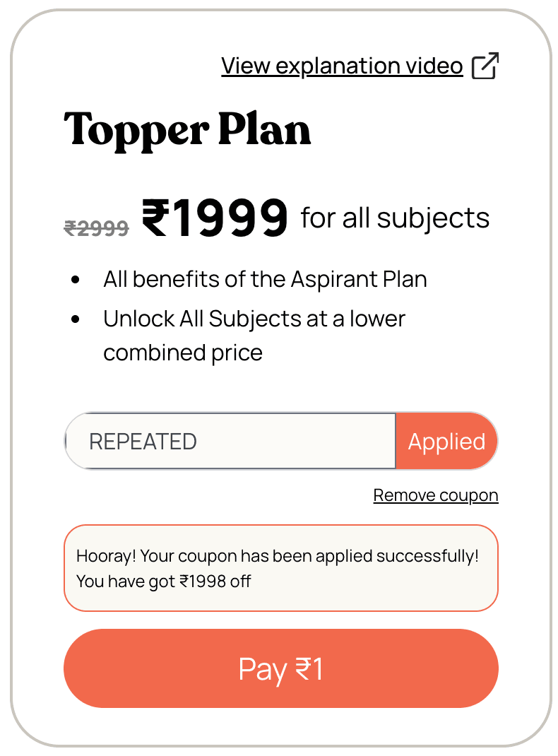Click the rupee symbol on the price

pyautogui.click(x=155, y=217)
